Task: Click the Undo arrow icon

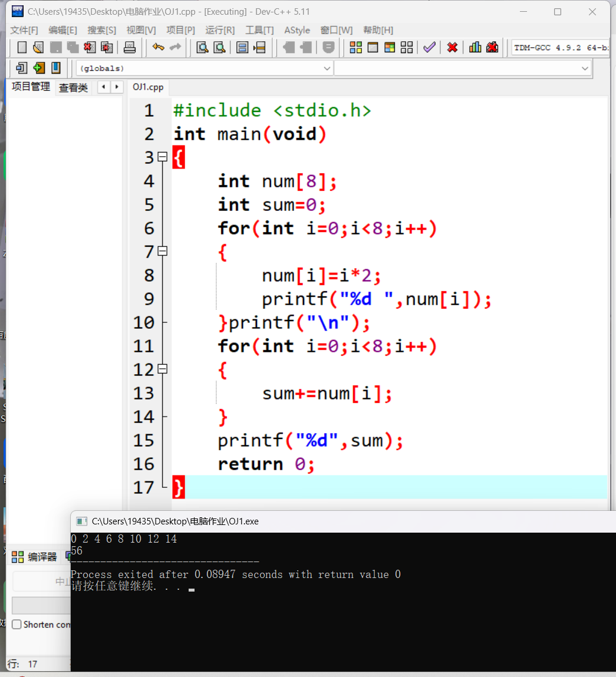Action: [x=158, y=47]
